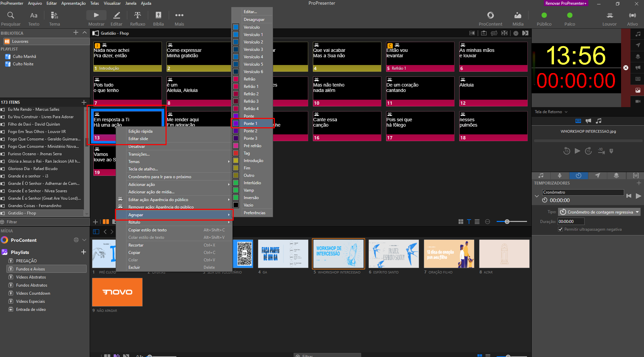The height and width of the screenshot is (357, 644).
Task: Uncheck Permitir ultrapassagem negativa checkbox
Action: [560, 229]
